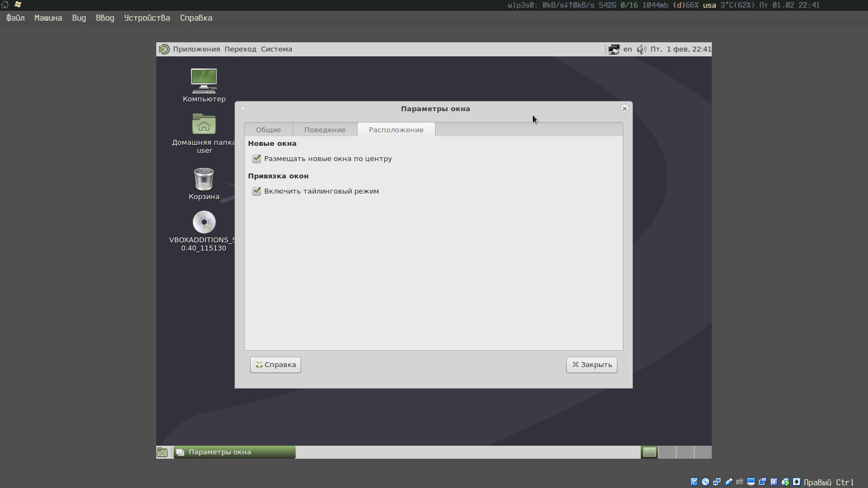Open the Домашняя папка user folder icon
Screen dimensions: 868x488
coord(204,133)
